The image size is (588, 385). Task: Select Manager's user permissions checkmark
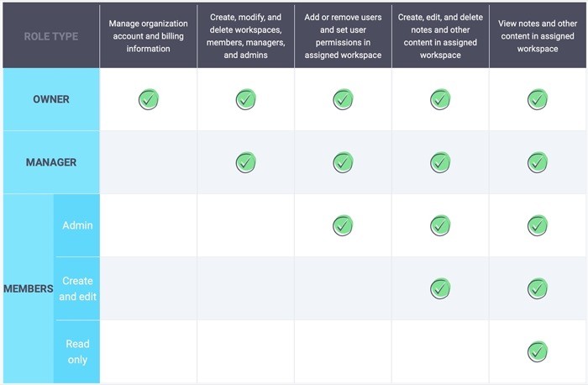pos(343,161)
